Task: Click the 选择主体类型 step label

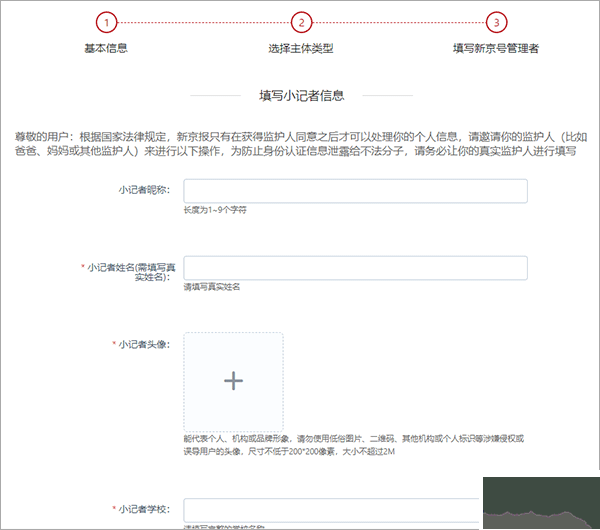Action: point(301,49)
